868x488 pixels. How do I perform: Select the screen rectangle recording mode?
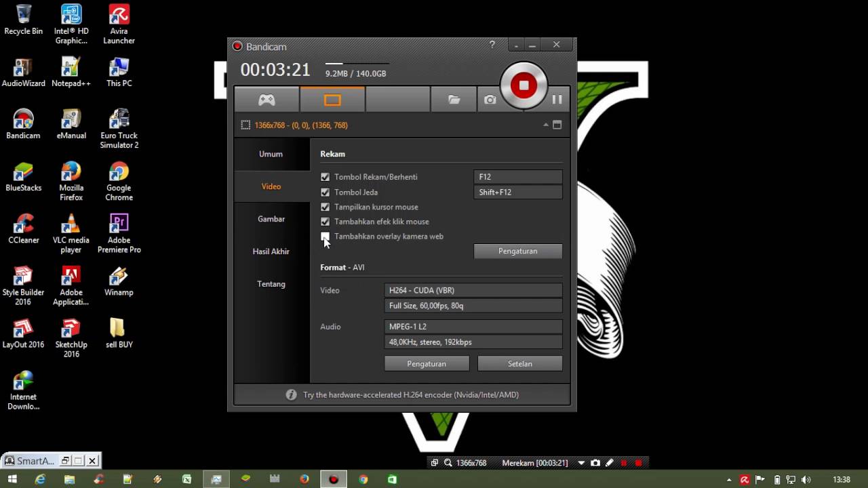pos(332,100)
